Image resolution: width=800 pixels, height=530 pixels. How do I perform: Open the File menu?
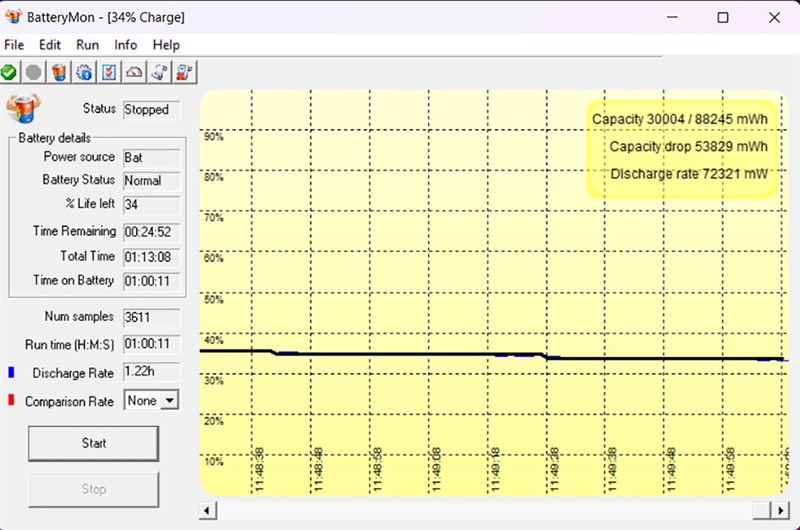(15, 45)
